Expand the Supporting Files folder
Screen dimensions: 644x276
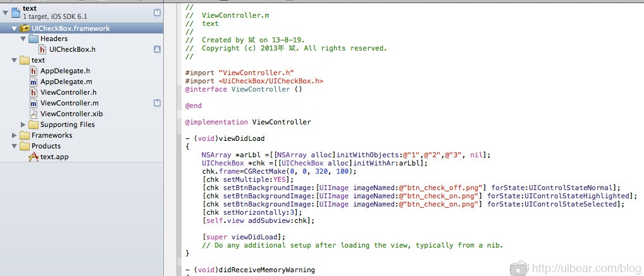(24, 124)
